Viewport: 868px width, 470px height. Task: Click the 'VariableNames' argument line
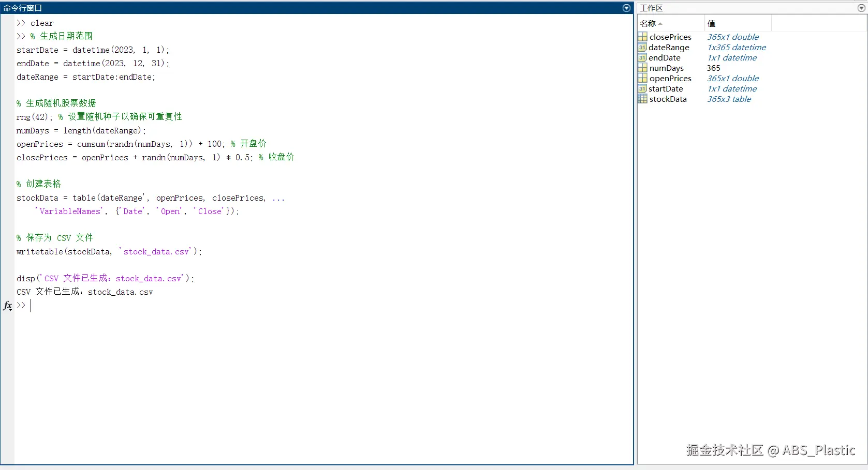(137, 211)
